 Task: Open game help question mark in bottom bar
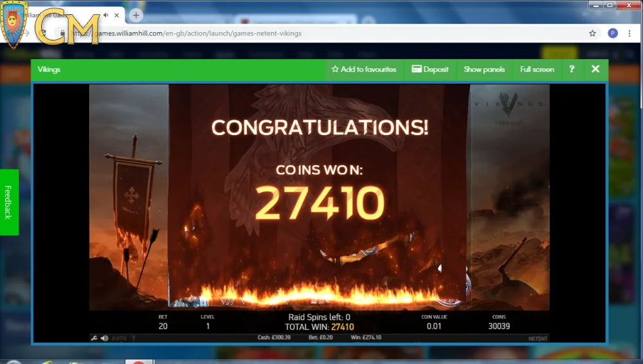[x=133, y=338]
